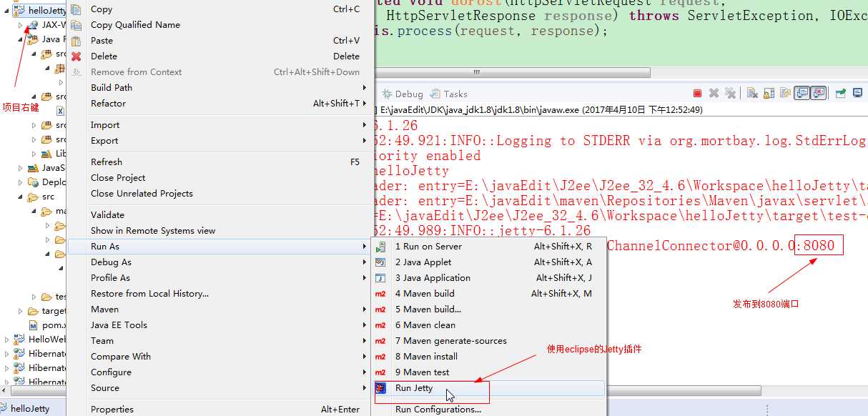Screen dimensions: 868x416
Task: Expand the Deployment Descriptor node
Action: [x=21, y=182]
